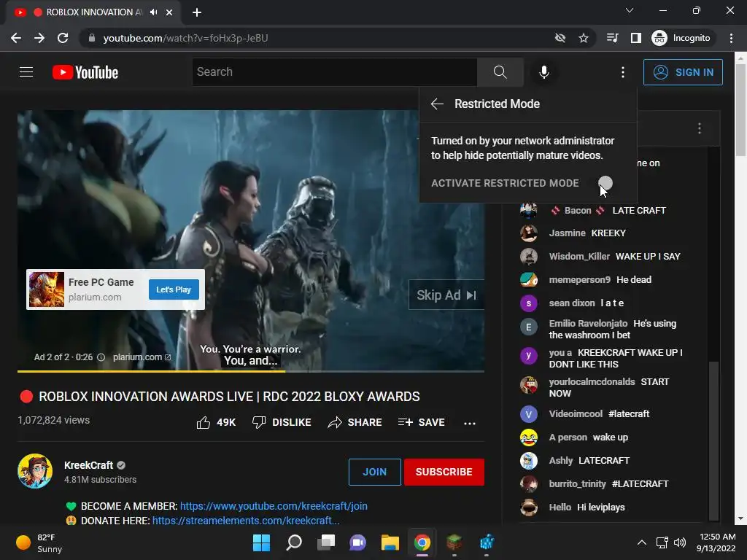Open ad info icon next to timer
Image resolution: width=747 pixels, height=560 pixels.
(101, 357)
